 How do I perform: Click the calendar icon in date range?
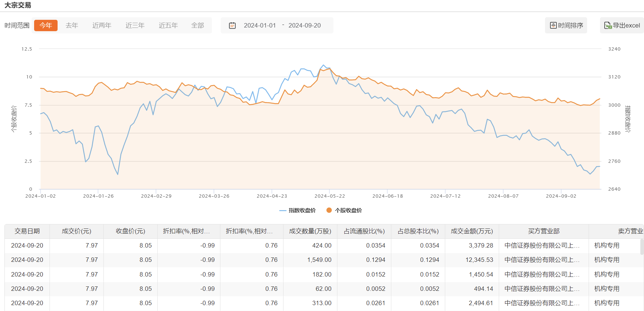click(232, 26)
